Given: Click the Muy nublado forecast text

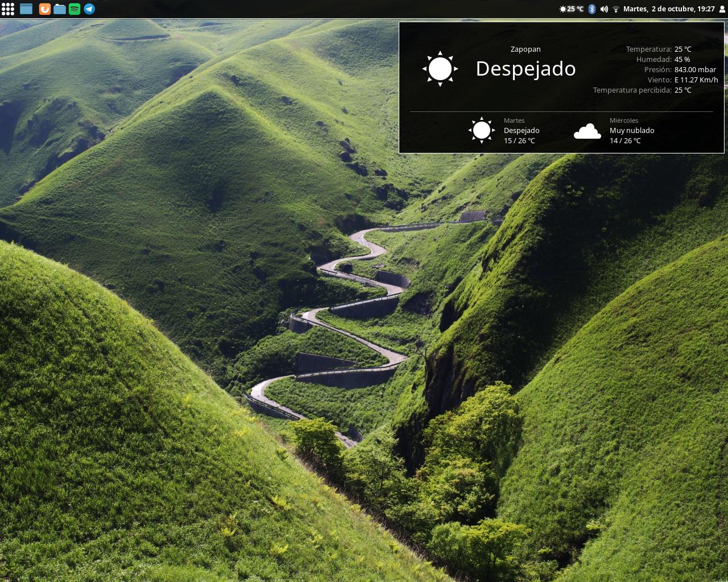Looking at the screenshot, I should pyautogui.click(x=632, y=130).
